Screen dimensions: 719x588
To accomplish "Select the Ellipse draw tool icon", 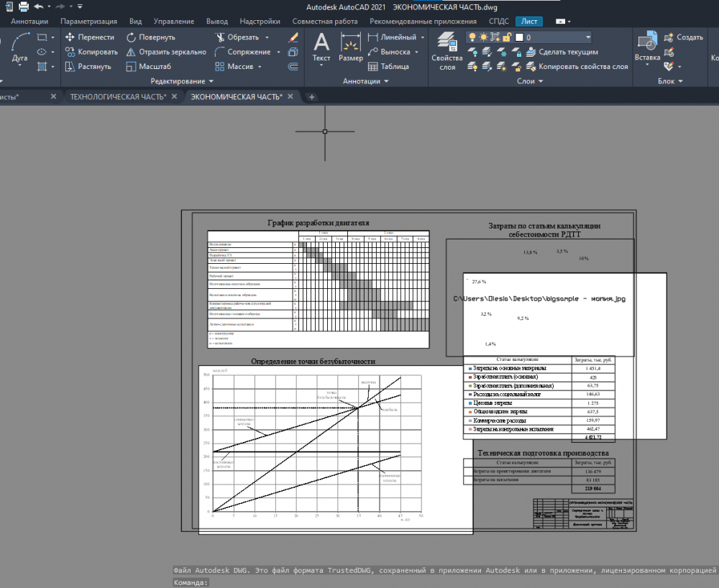I will (x=42, y=52).
